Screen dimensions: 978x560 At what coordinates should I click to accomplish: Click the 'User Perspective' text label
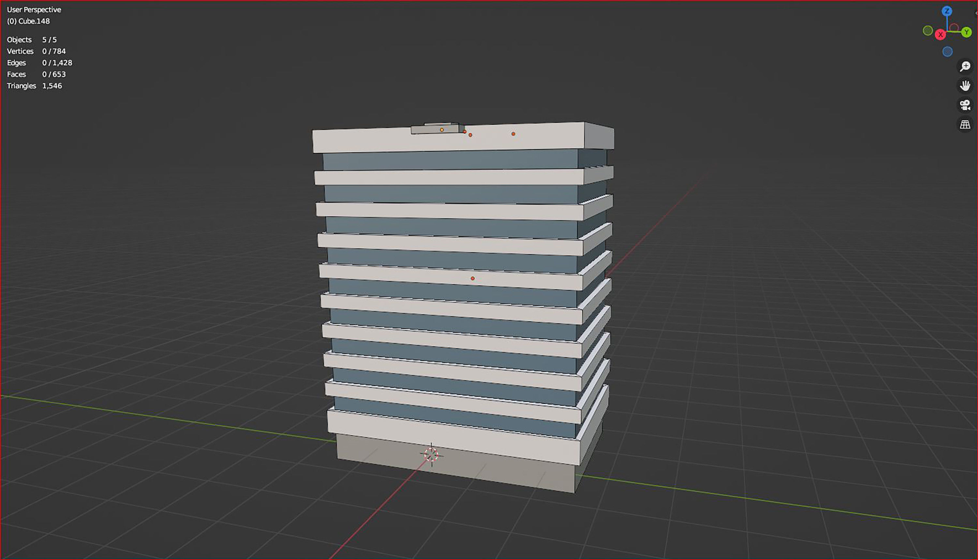(x=34, y=10)
